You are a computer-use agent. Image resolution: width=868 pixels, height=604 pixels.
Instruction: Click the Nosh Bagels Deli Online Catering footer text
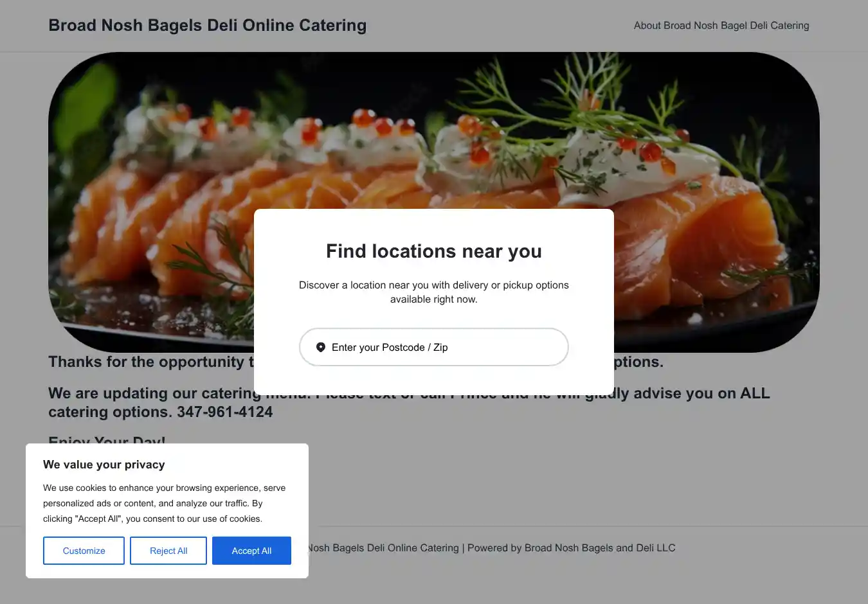click(x=384, y=548)
